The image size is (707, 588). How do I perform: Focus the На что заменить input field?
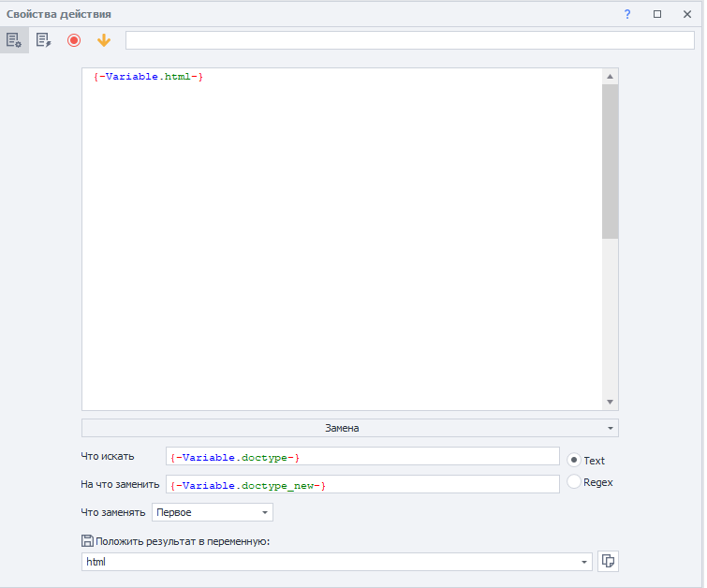(362, 484)
